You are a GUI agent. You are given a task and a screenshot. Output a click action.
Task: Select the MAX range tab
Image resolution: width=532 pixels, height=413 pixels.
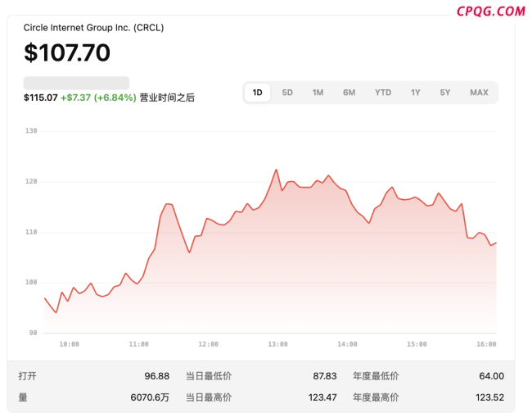click(479, 93)
